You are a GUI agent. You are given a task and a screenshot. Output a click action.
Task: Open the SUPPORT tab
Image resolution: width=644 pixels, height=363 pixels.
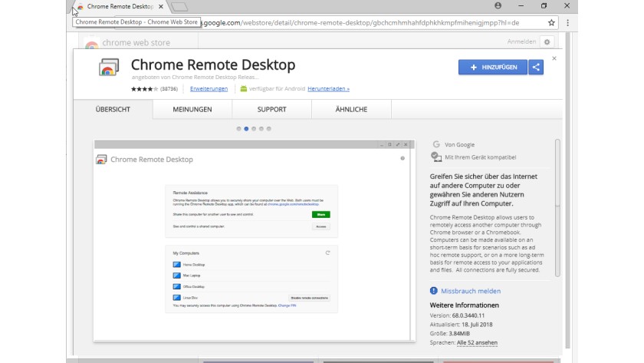(272, 109)
